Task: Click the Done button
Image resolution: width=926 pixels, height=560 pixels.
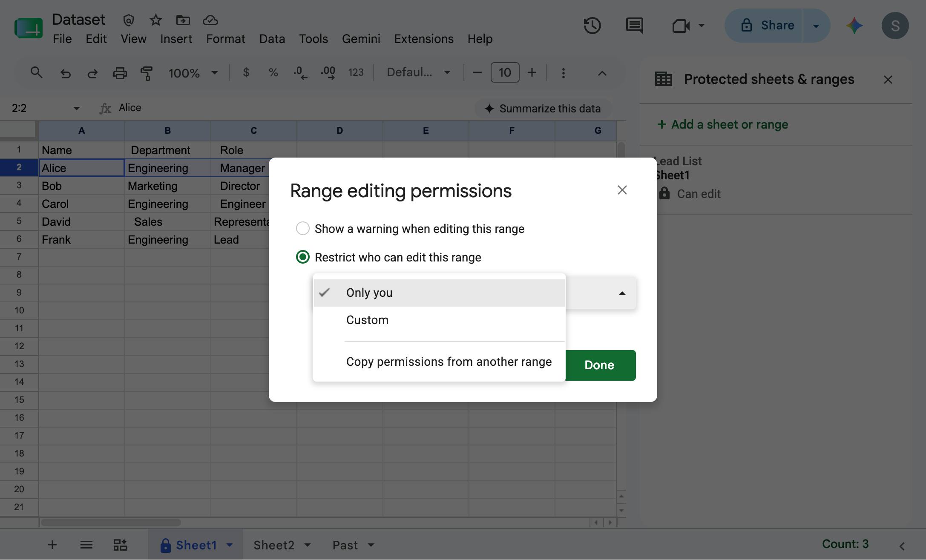Action: [599, 365]
